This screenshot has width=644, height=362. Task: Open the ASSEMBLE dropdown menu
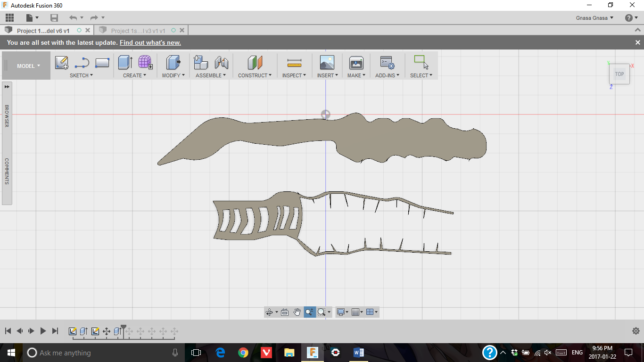click(x=211, y=75)
